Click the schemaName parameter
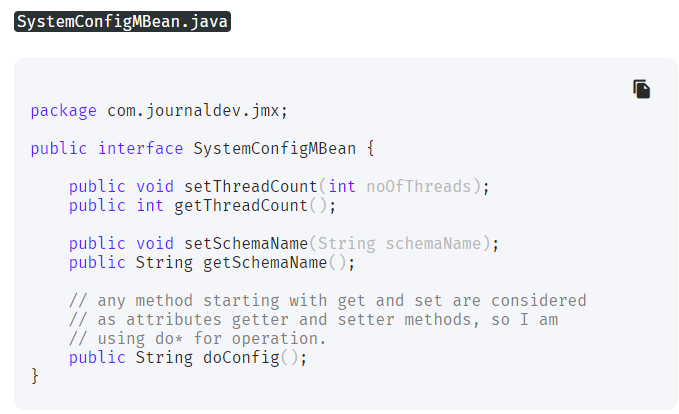 [x=433, y=243]
